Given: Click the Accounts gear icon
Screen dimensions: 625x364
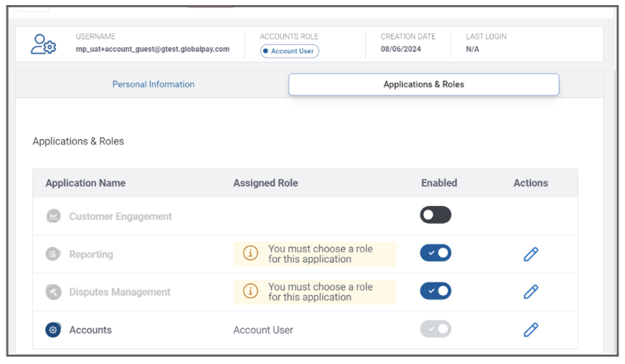Looking at the screenshot, I should coord(53,330).
